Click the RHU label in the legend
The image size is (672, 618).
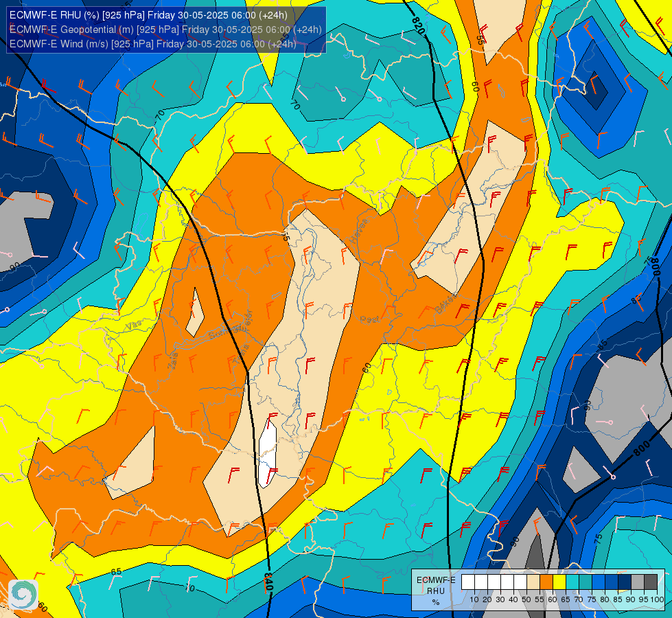pyautogui.click(x=436, y=591)
